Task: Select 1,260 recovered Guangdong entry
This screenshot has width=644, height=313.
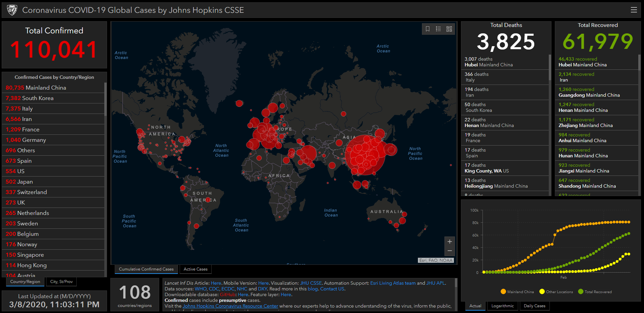Action: [597, 92]
